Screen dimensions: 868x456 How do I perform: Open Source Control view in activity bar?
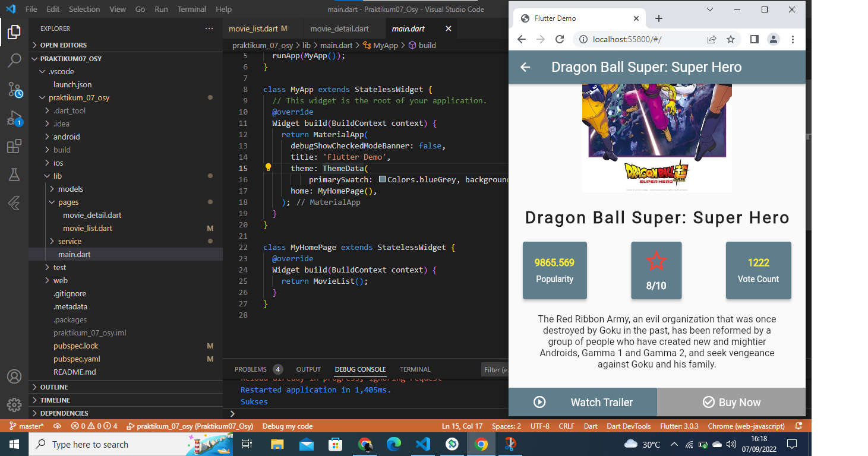click(x=14, y=90)
